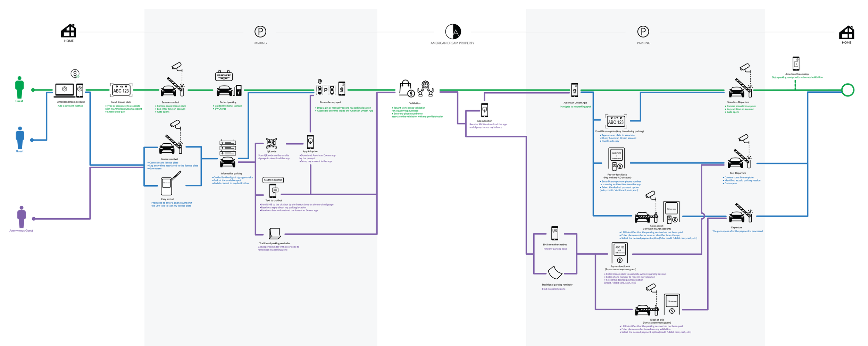Click 'Find my parking zone' under SMS chatbot
This screenshot has height=346, width=868.
click(x=555, y=249)
